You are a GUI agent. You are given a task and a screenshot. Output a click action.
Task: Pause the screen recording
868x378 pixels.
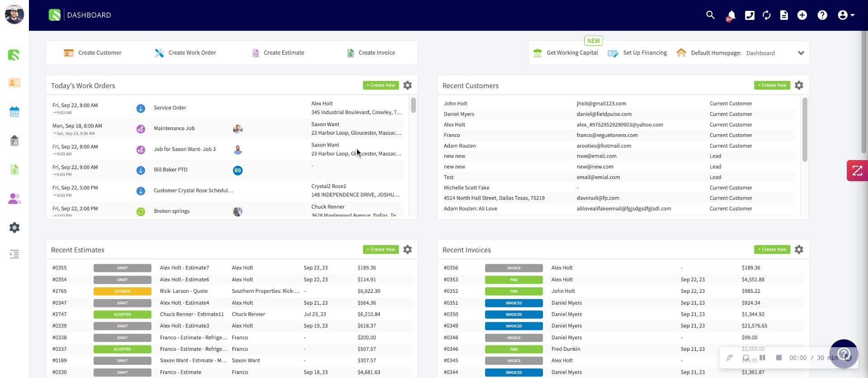(x=762, y=358)
